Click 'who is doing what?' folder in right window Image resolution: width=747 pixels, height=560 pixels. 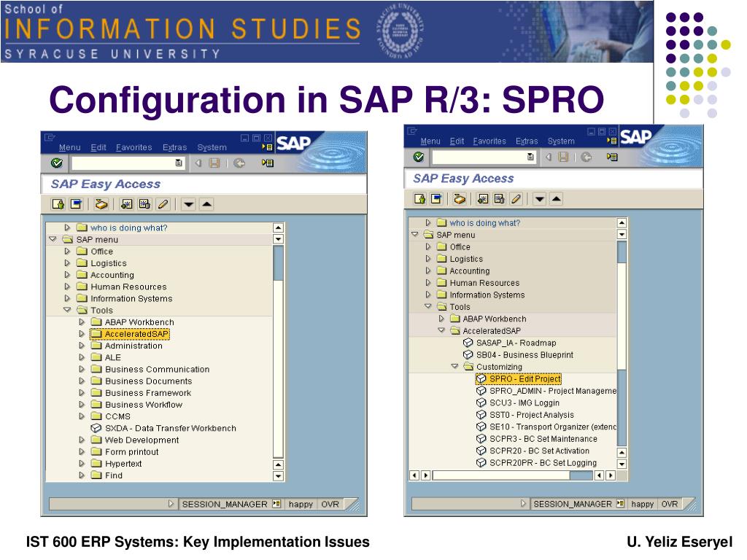pos(479,222)
